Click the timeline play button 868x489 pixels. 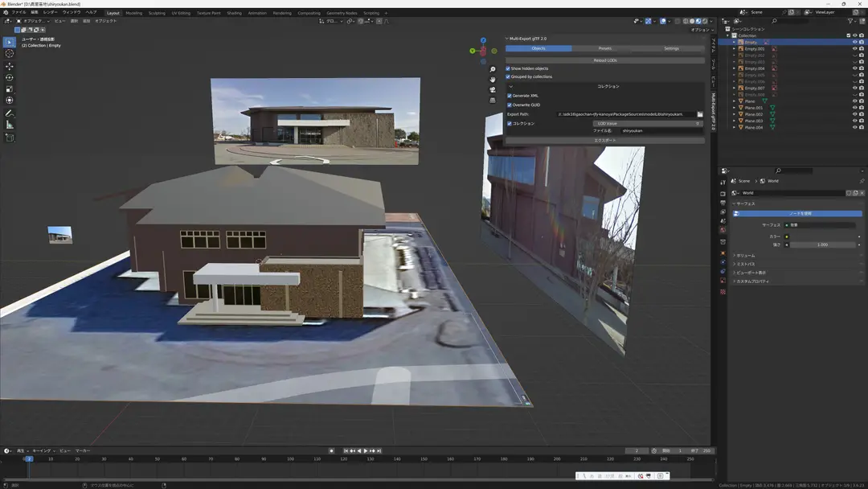(366, 450)
